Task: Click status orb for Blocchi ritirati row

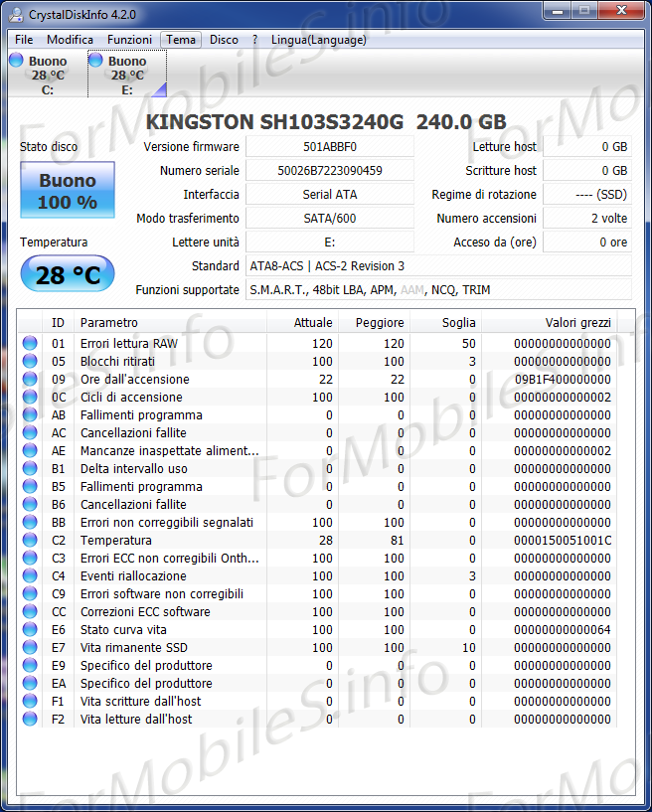Action: pos(30,362)
